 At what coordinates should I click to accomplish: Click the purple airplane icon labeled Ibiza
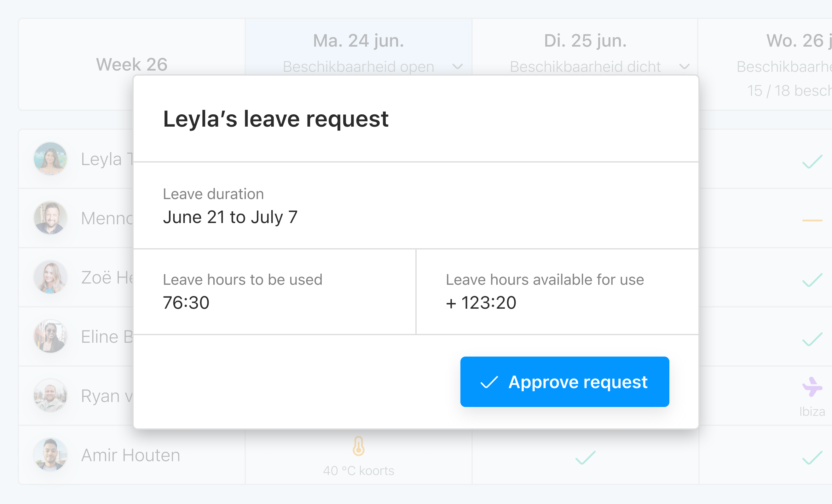click(812, 387)
